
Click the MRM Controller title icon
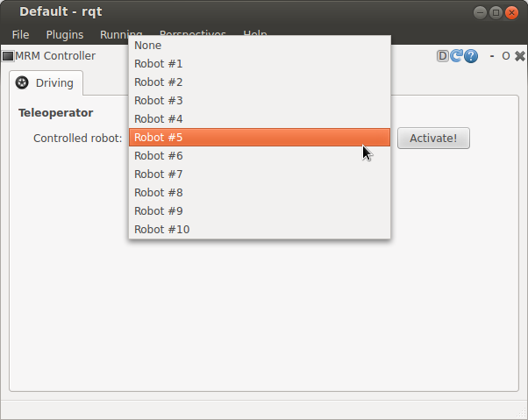[8, 56]
